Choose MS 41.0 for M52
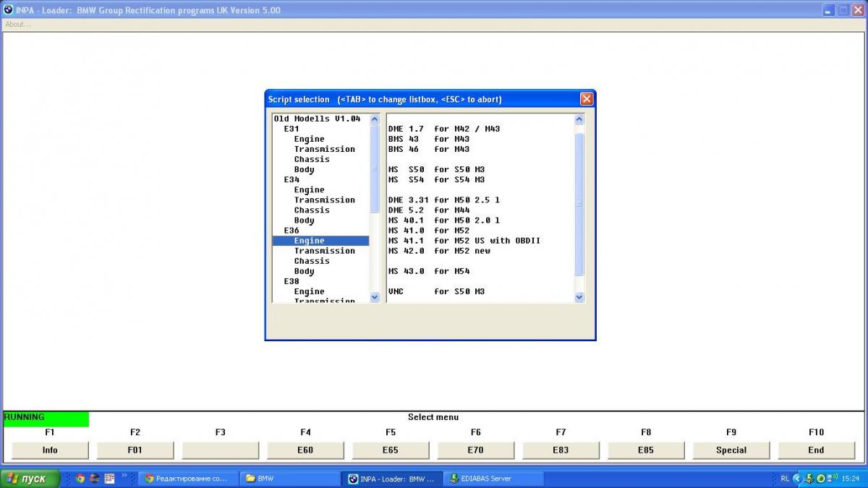The height and width of the screenshot is (488, 868). 429,231
